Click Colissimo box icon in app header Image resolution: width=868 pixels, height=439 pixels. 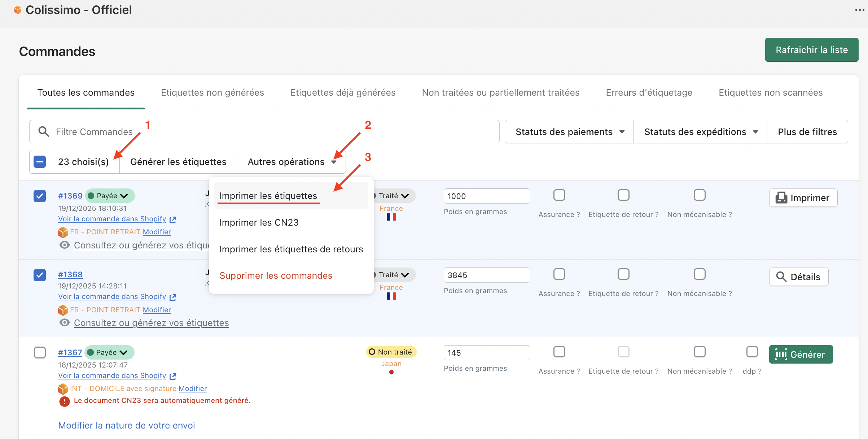tap(18, 10)
